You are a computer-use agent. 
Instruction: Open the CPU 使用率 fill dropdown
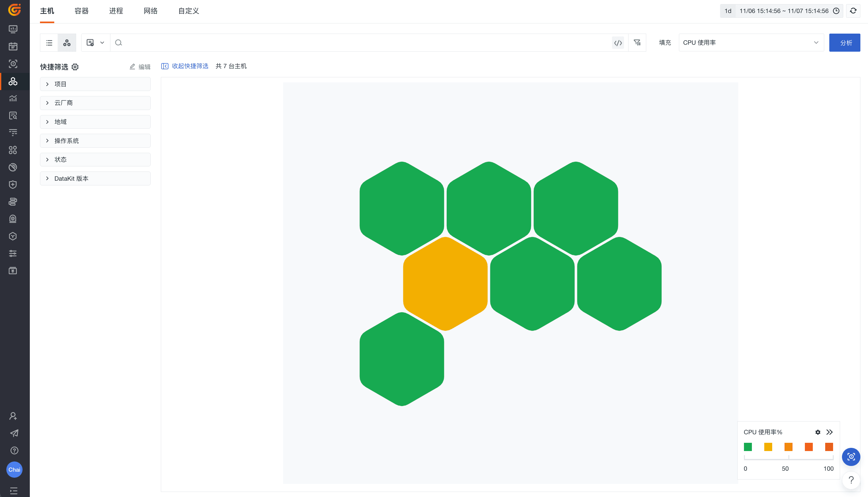[751, 43]
